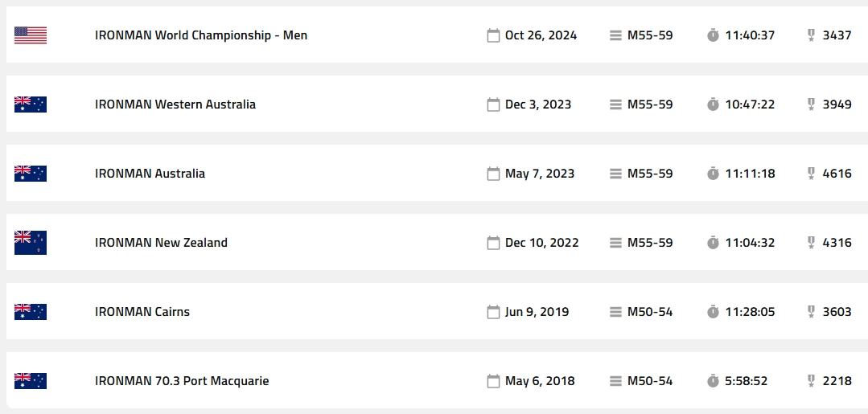Click the 2218 points value
The width and height of the screenshot is (868, 414).
(x=837, y=381)
